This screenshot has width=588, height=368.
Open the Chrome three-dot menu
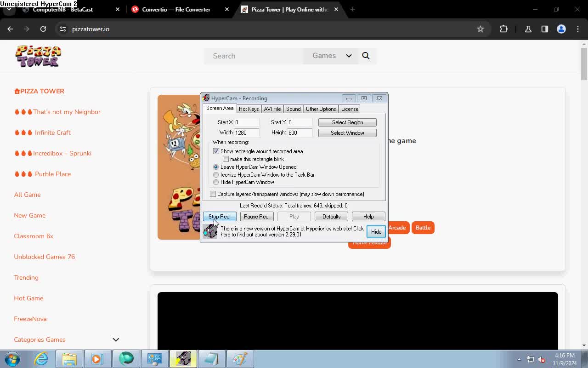[x=578, y=29]
